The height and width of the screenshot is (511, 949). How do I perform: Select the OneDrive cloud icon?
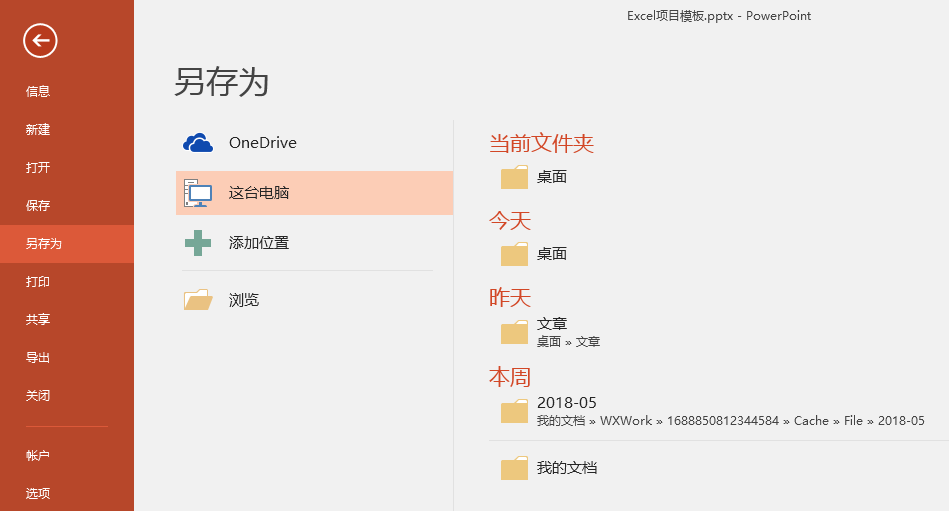tap(198, 143)
